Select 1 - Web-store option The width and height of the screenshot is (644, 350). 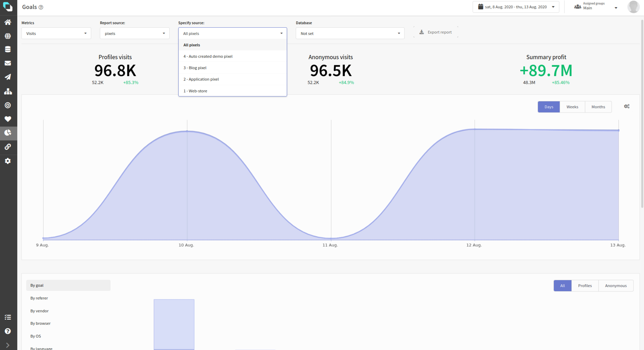click(x=233, y=91)
